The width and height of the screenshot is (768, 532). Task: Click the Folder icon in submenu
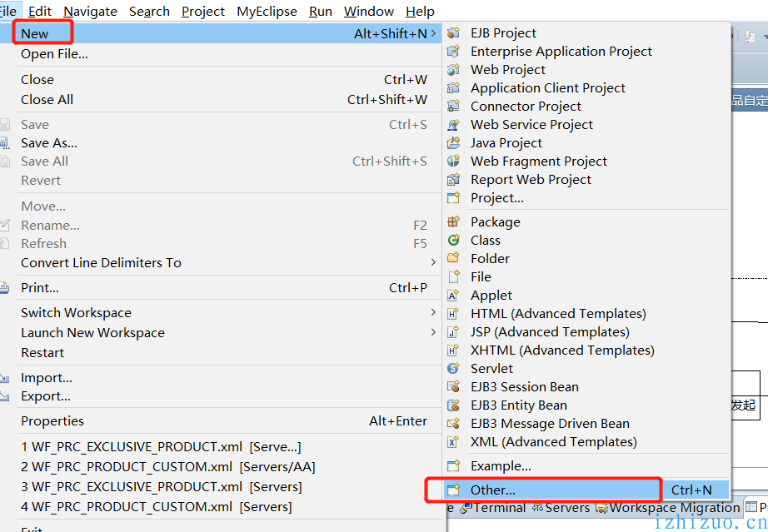tap(453, 258)
